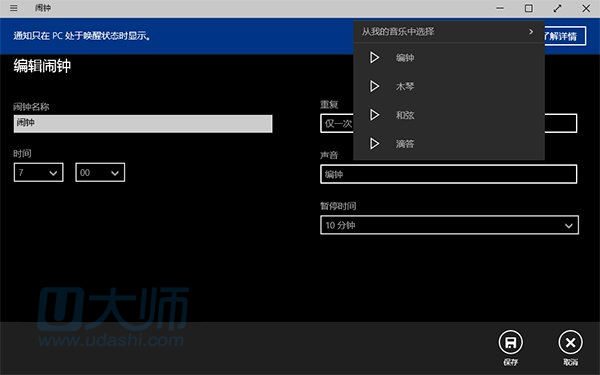This screenshot has width=600, height=375.
Task: Maximize the alarm app window
Action: (528, 8)
